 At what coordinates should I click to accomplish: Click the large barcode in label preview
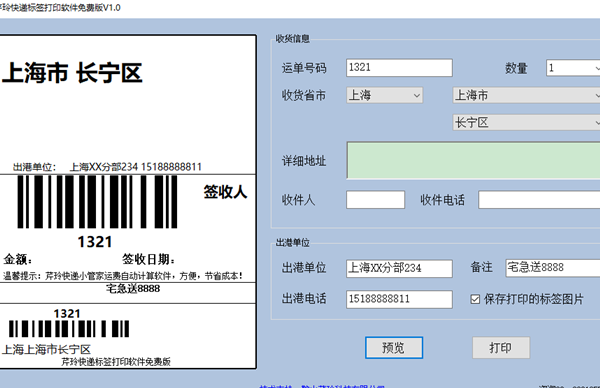(98, 202)
